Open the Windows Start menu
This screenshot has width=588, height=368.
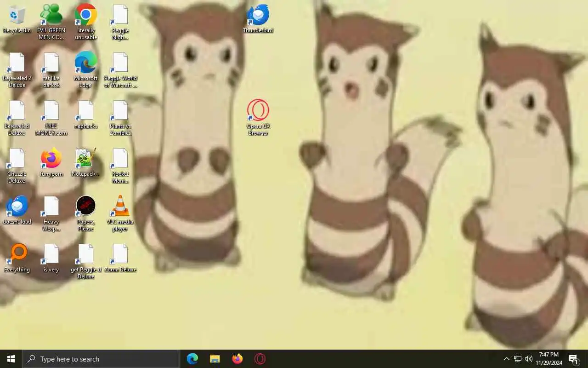pyautogui.click(x=11, y=359)
